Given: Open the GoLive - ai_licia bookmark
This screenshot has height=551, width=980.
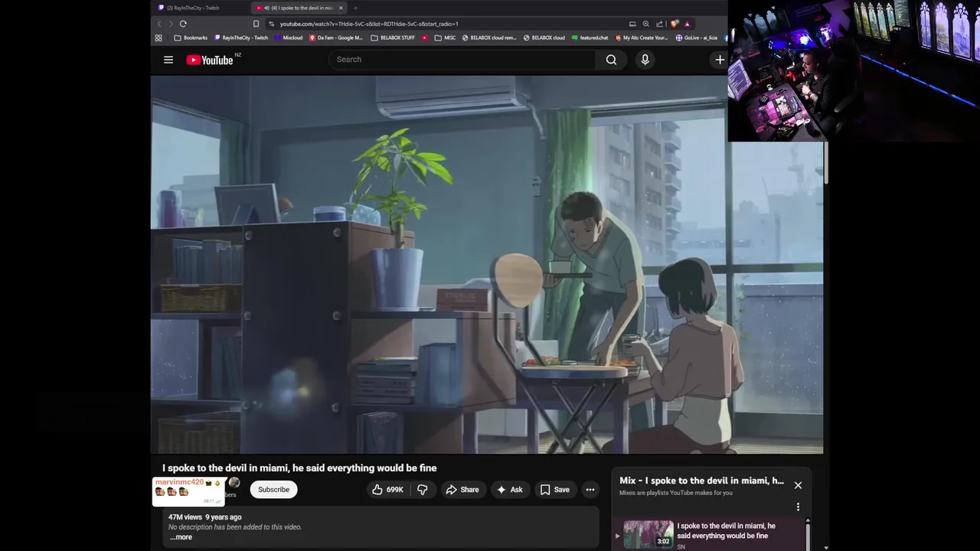Looking at the screenshot, I should coord(697,37).
